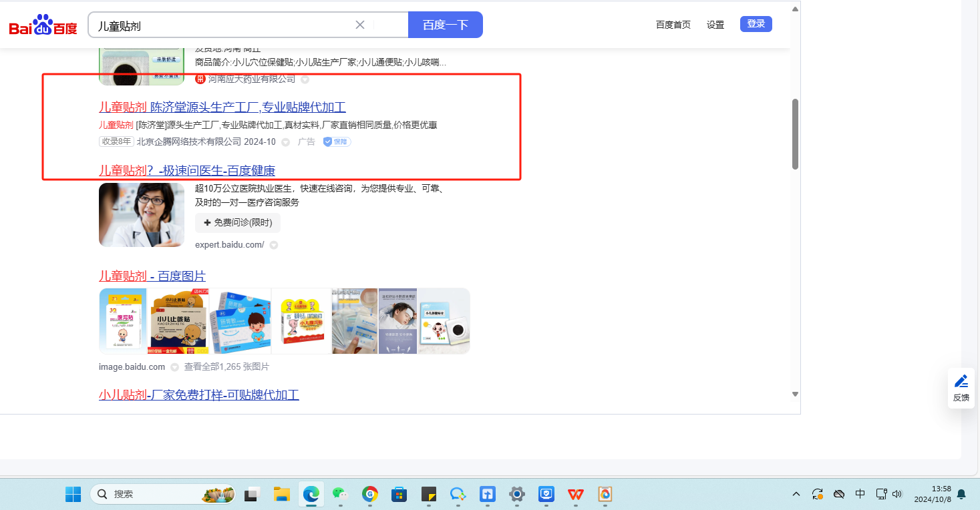Viewport: 980px width, 510px height.
Task: Open the 儿童贴剂 - 百度图片 link
Action: pos(152,276)
